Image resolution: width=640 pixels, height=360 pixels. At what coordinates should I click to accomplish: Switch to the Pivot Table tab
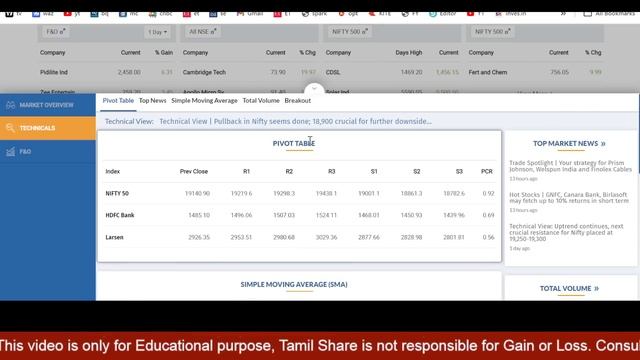click(118, 101)
